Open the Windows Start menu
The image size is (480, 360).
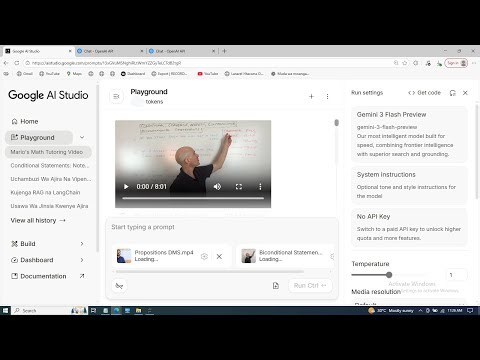pos(5,311)
